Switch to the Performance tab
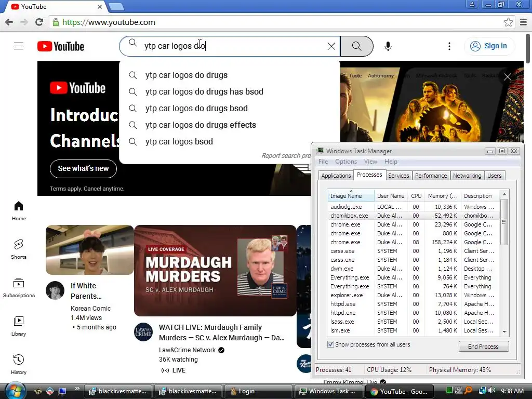This screenshot has width=532, height=399. point(431,176)
